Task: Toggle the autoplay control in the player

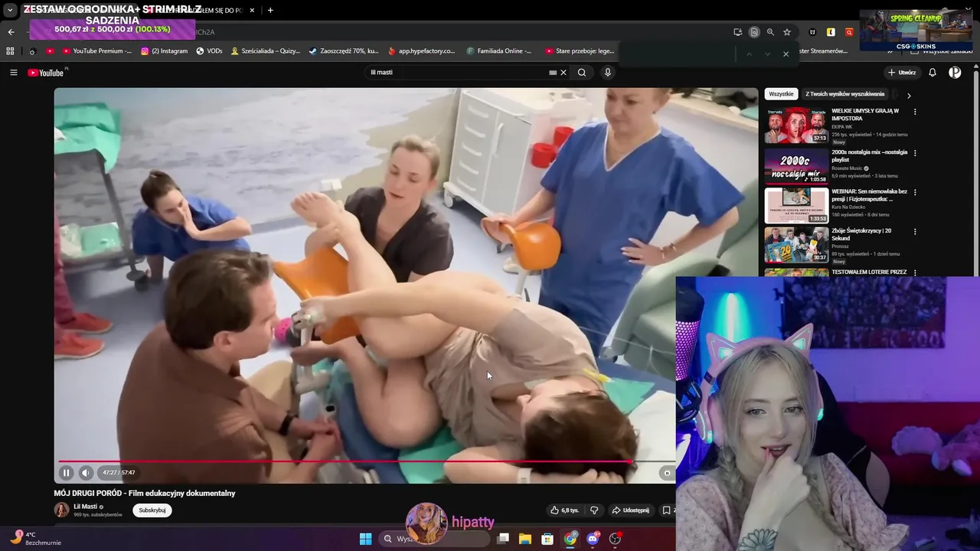Action: pos(667,473)
